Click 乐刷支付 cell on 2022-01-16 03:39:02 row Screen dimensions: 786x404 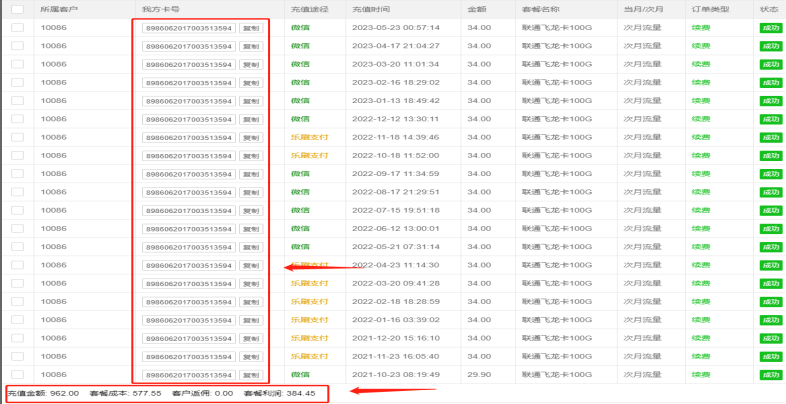click(x=310, y=320)
